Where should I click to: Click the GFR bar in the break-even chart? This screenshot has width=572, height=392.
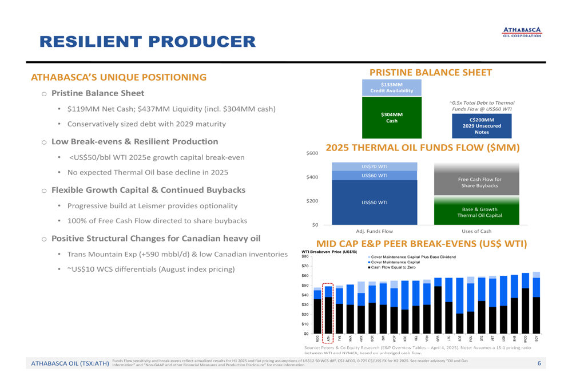pyautogui.click(x=438, y=306)
